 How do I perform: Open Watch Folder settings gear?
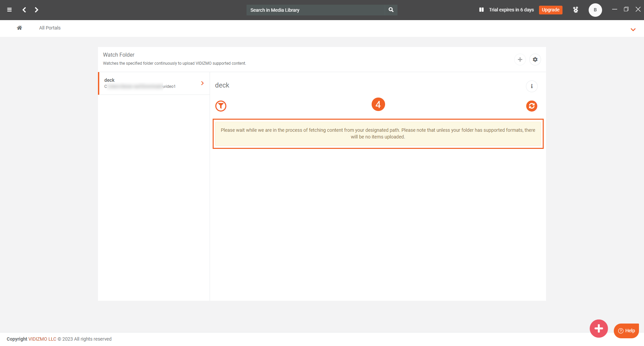[x=535, y=59]
